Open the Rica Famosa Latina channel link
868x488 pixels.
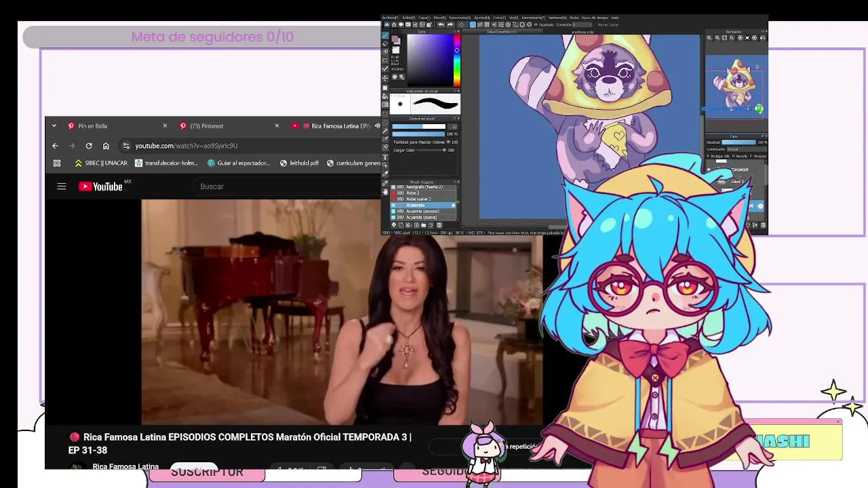[125, 466]
